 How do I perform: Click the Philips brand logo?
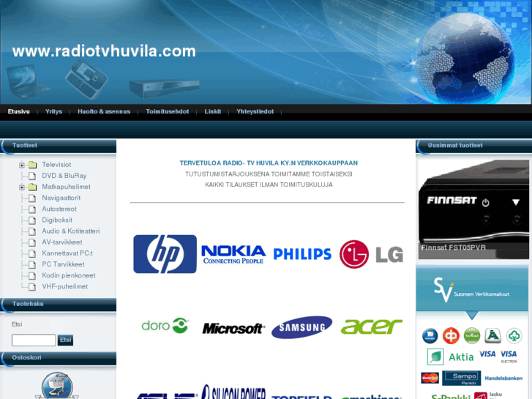pyautogui.click(x=302, y=253)
